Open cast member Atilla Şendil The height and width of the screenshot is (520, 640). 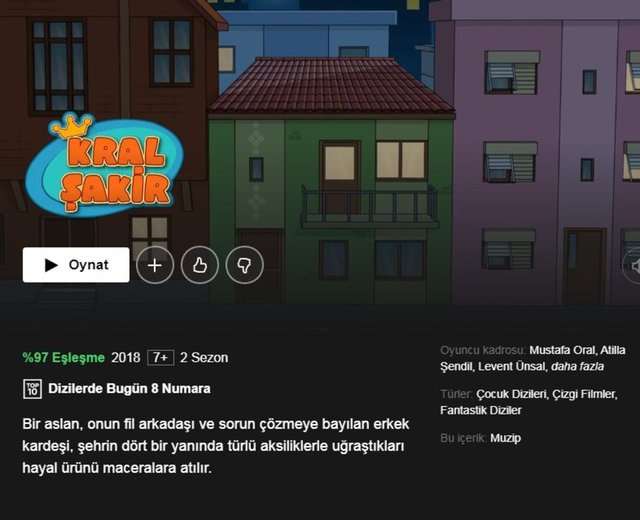533,358
